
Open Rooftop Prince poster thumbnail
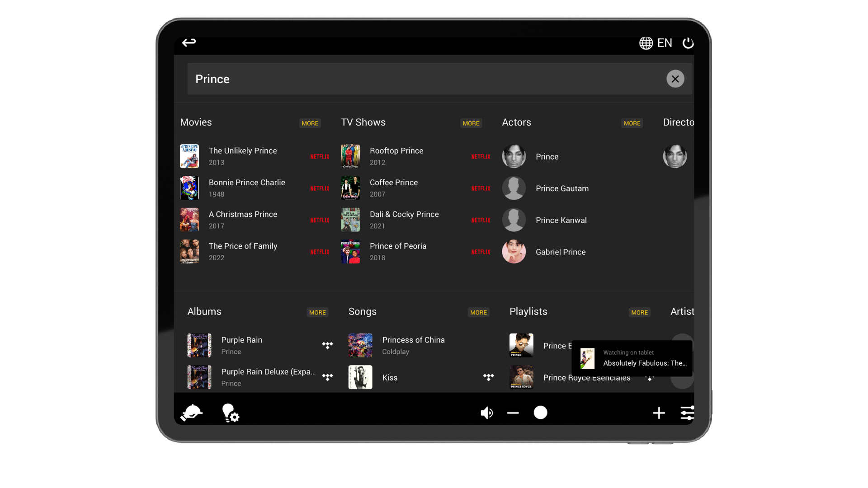tap(350, 156)
